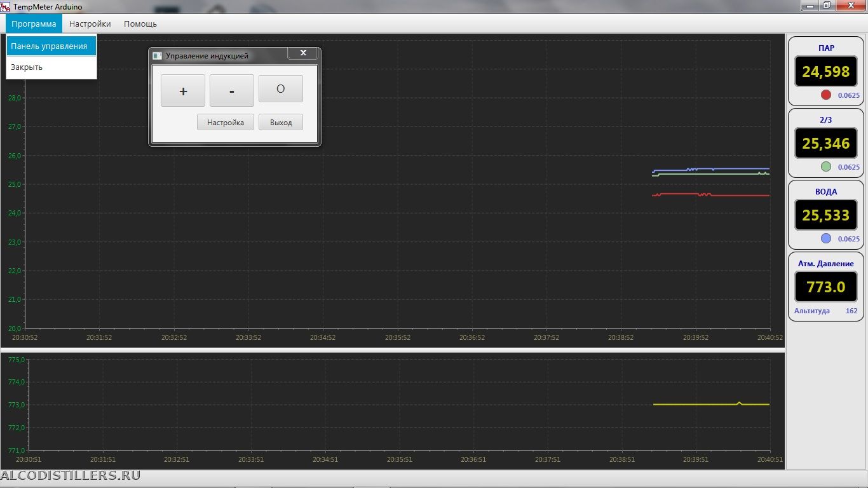Click the TempMeter Arduino title bar icon
This screenshot has width=868, height=488.
[6, 6]
